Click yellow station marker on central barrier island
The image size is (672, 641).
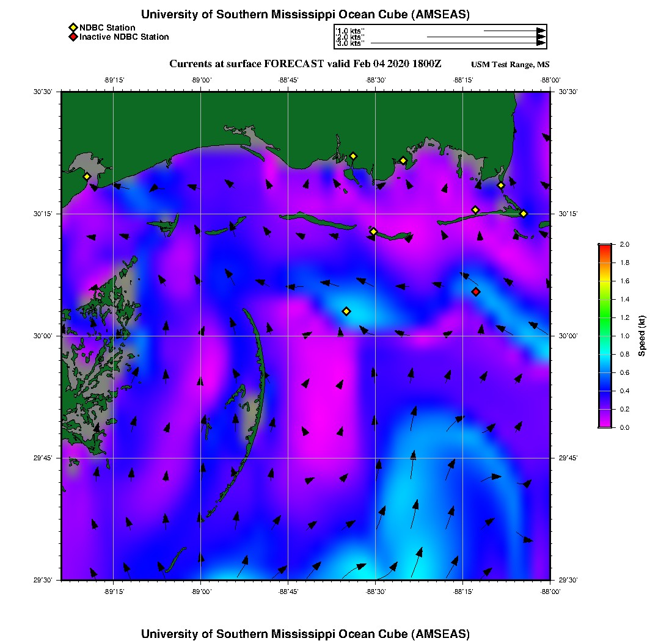click(x=373, y=231)
